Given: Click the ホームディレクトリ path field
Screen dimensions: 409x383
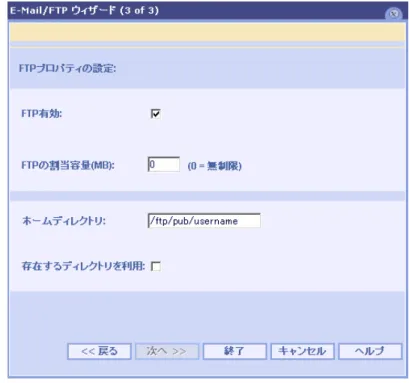Looking at the screenshot, I should [x=204, y=221].
